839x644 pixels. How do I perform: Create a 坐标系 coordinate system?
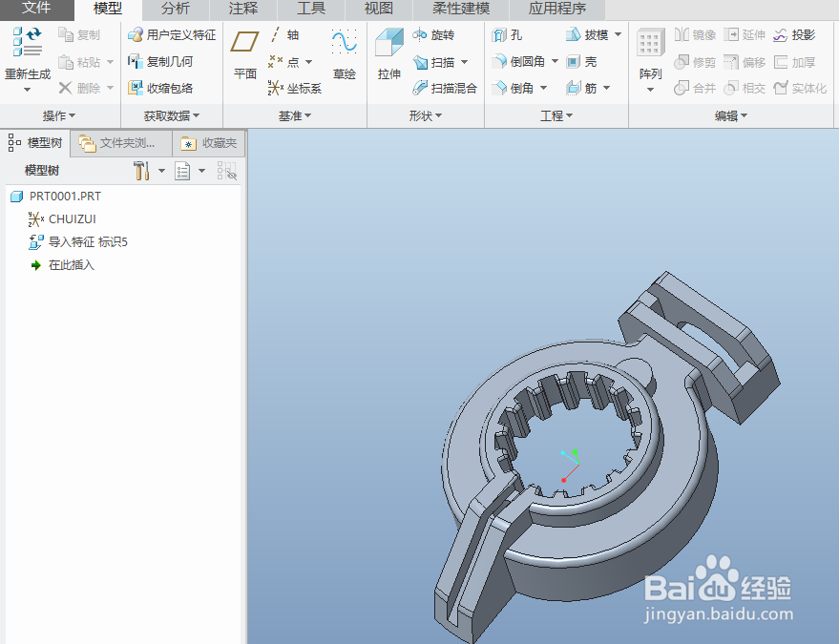(294, 88)
